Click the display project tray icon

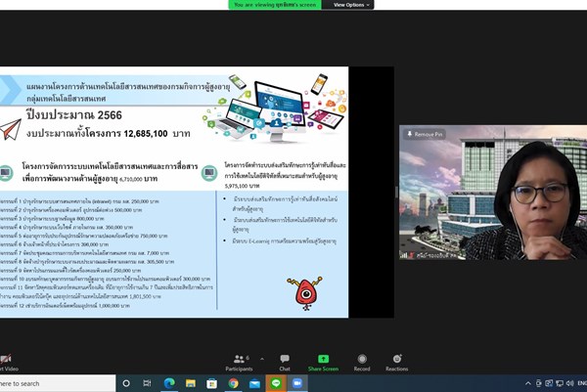coord(549,383)
